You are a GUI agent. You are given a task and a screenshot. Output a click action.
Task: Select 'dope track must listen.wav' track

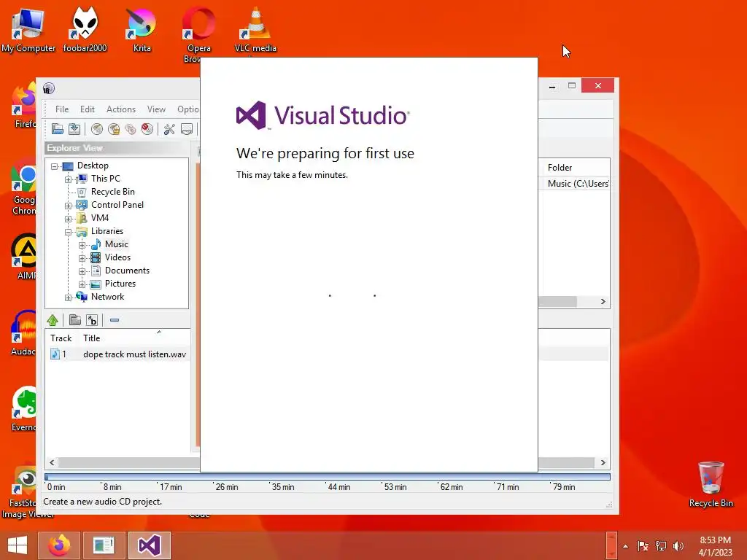click(134, 354)
